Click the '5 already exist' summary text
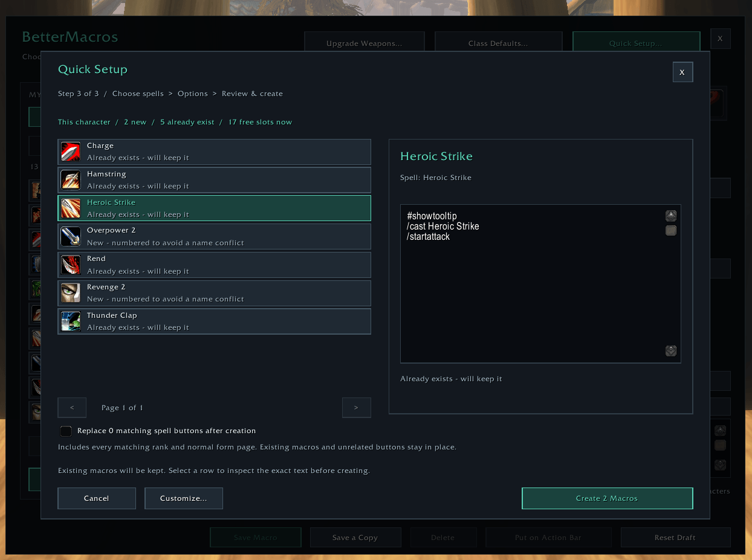Viewport: 752px width, 560px height. [187, 122]
